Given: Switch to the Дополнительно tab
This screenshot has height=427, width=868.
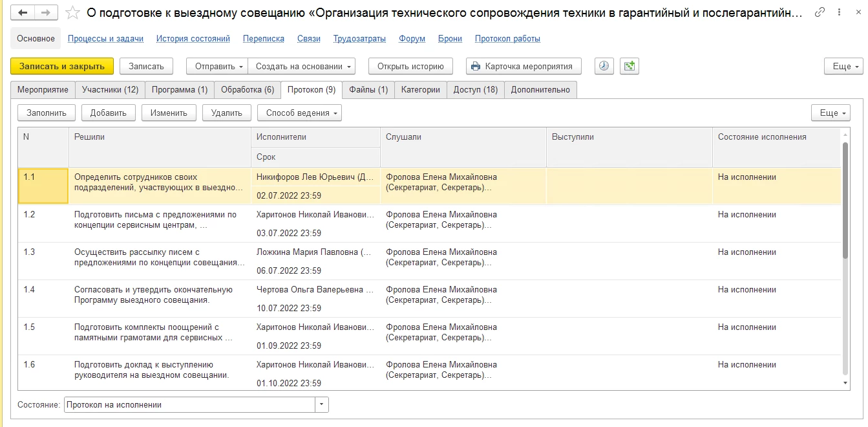Looking at the screenshot, I should [540, 90].
